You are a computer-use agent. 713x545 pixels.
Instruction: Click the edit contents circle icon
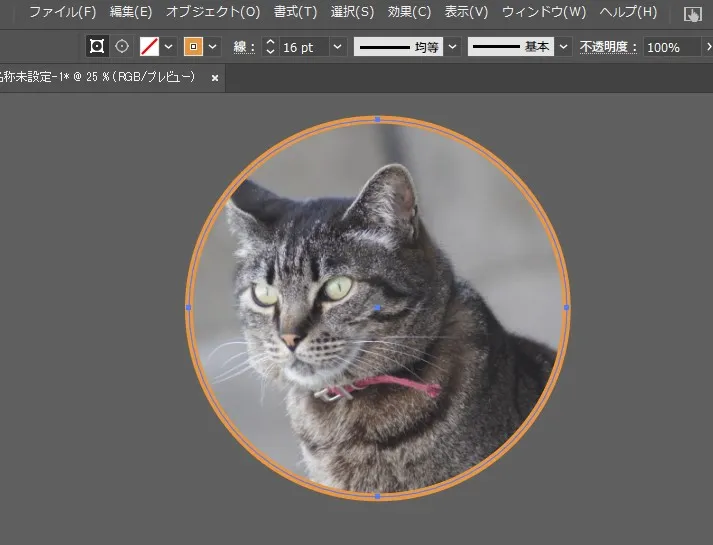click(123, 46)
